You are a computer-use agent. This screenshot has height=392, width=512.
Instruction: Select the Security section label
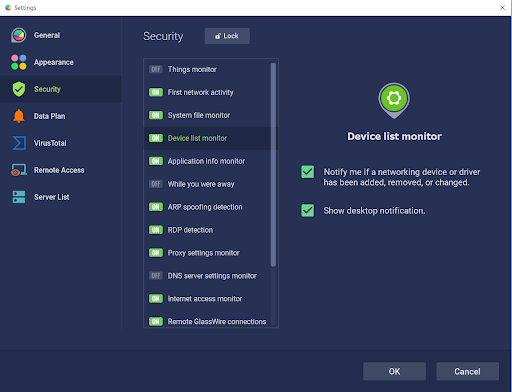47,89
